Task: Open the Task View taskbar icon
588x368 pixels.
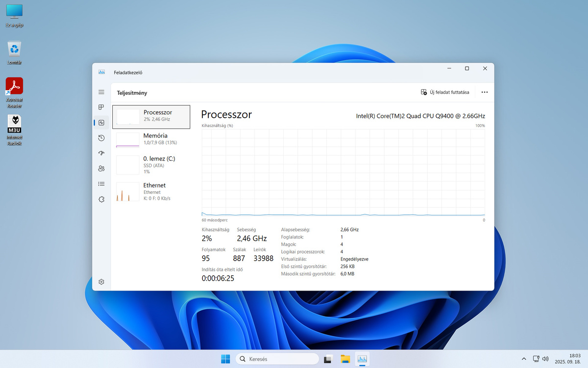Action: 328,359
